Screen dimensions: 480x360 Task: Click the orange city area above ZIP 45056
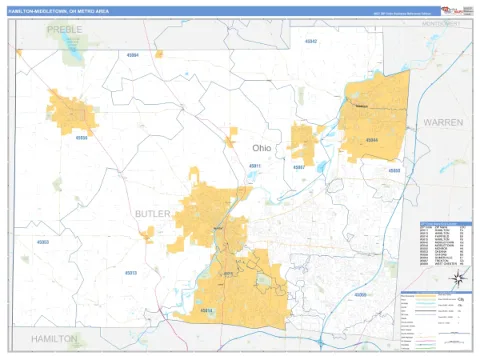point(72,113)
